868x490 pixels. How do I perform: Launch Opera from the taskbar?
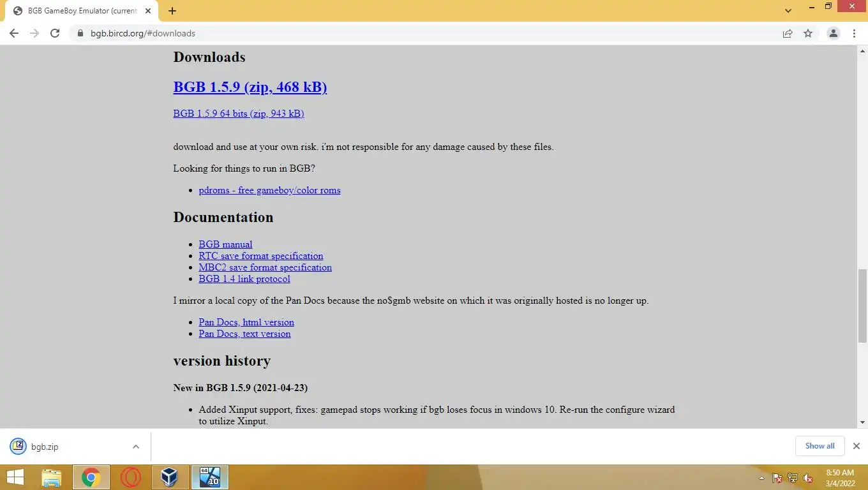tap(130, 477)
